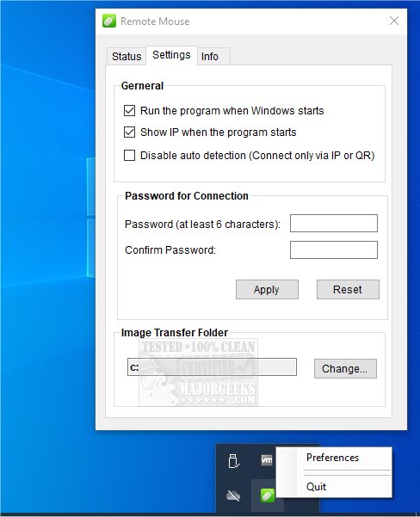
Task: Enable Disable auto detection checkbox
Action: coord(129,155)
